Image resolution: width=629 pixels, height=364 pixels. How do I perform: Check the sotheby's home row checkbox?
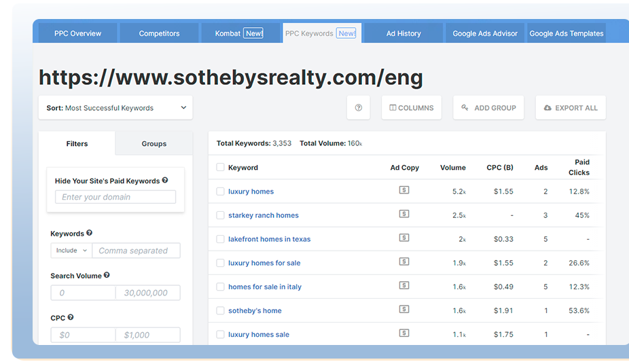(x=220, y=310)
